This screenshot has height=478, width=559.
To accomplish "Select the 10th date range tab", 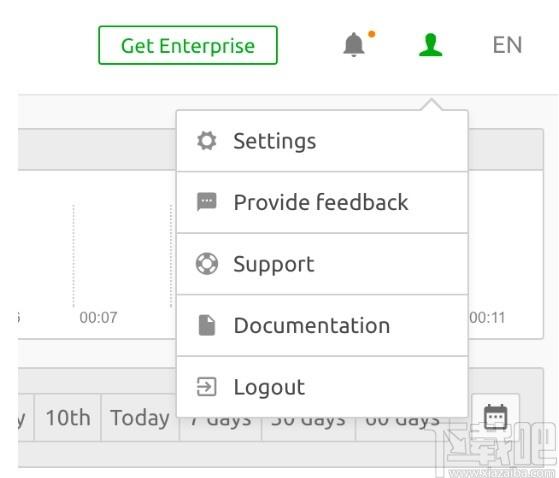I will point(68,417).
